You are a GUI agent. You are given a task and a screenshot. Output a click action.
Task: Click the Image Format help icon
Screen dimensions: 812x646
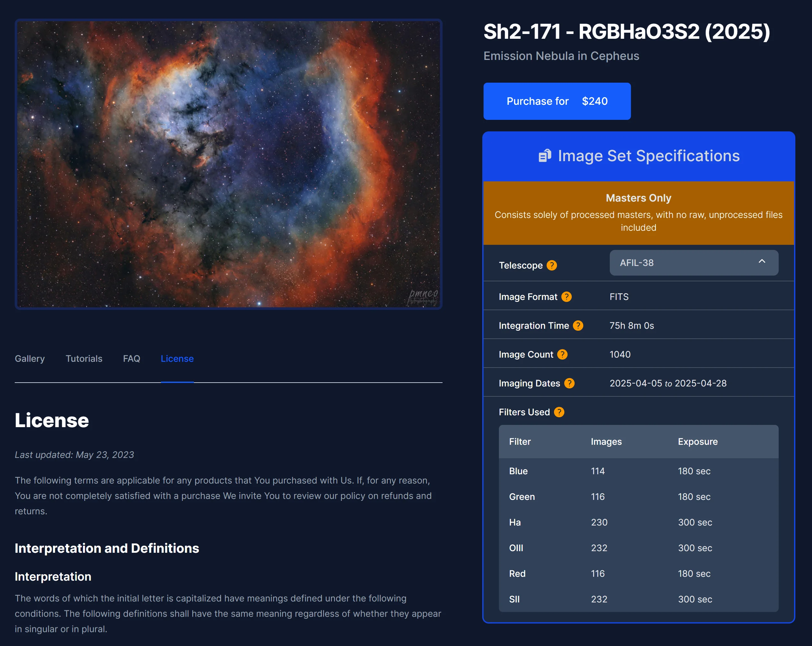pyautogui.click(x=567, y=297)
